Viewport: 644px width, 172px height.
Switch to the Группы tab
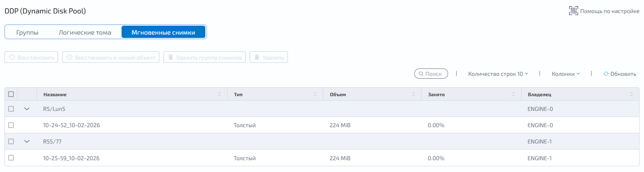pyautogui.click(x=27, y=32)
